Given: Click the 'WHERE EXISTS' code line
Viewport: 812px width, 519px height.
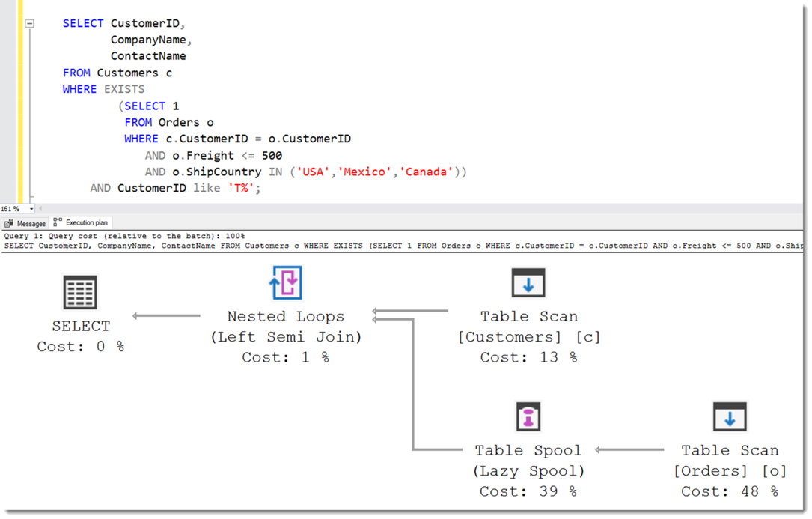Looking at the screenshot, I should (x=103, y=89).
